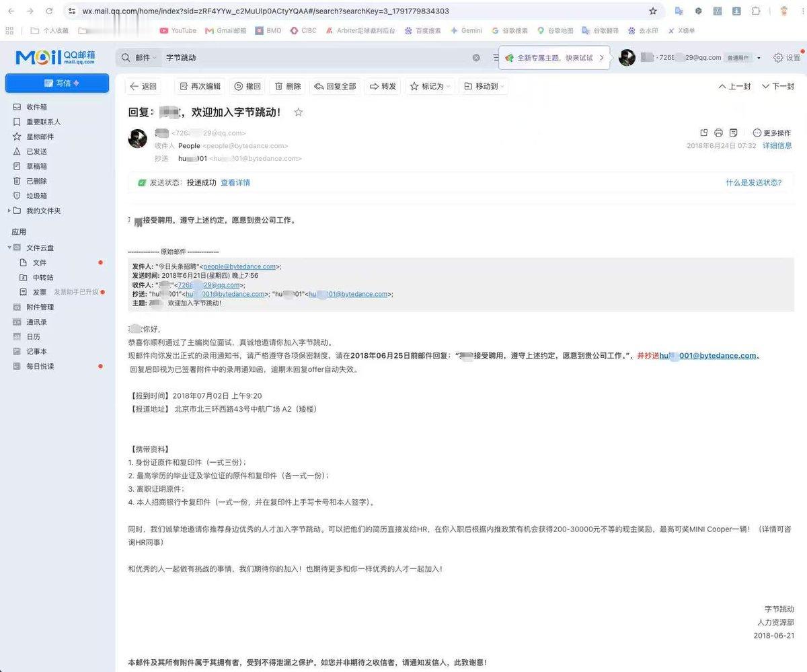Screen dimensions: 807x672
Task: Clear the search box text
Action: pos(476,58)
